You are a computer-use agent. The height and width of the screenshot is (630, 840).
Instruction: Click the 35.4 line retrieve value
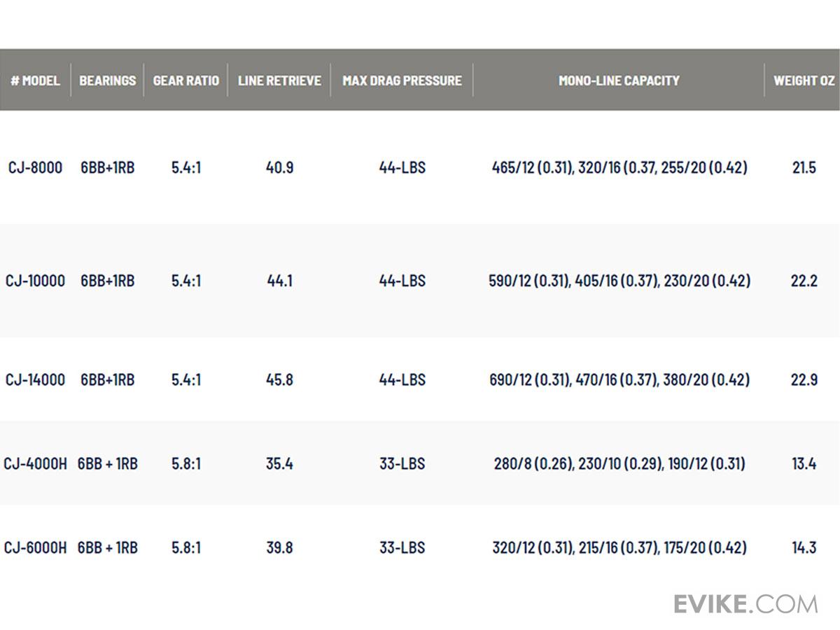click(x=279, y=463)
